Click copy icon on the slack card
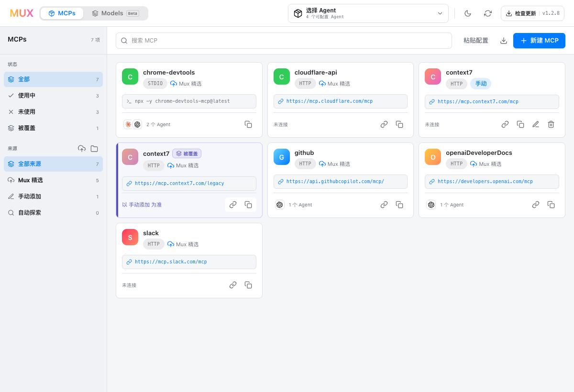Viewport: 574px width, 392px height. pyautogui.click(x=248, y=285)
